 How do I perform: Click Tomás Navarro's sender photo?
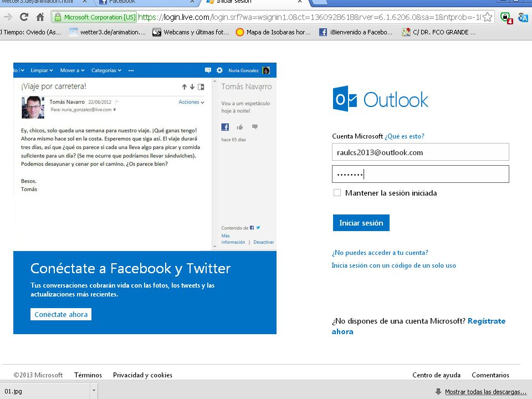[33, 107]
